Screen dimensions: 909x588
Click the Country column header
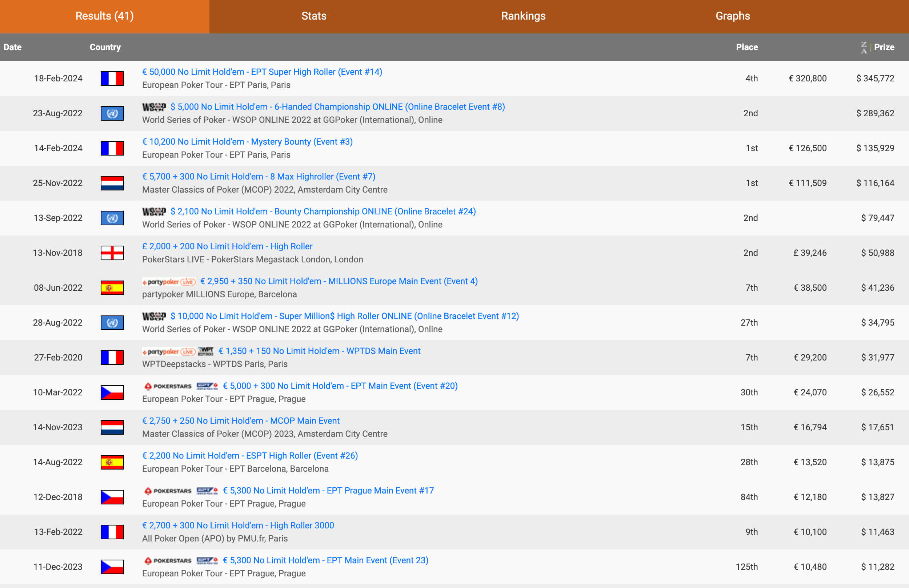[105, 47]
